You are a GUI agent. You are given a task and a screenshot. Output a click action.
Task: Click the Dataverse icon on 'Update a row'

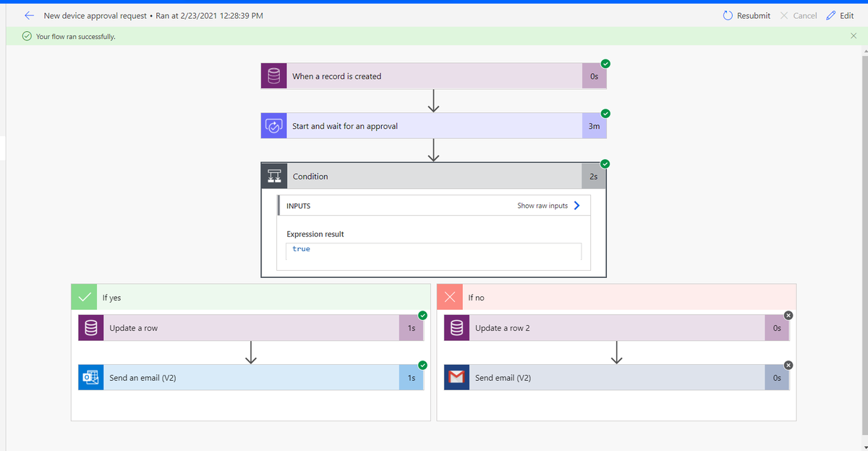point(91,328)
